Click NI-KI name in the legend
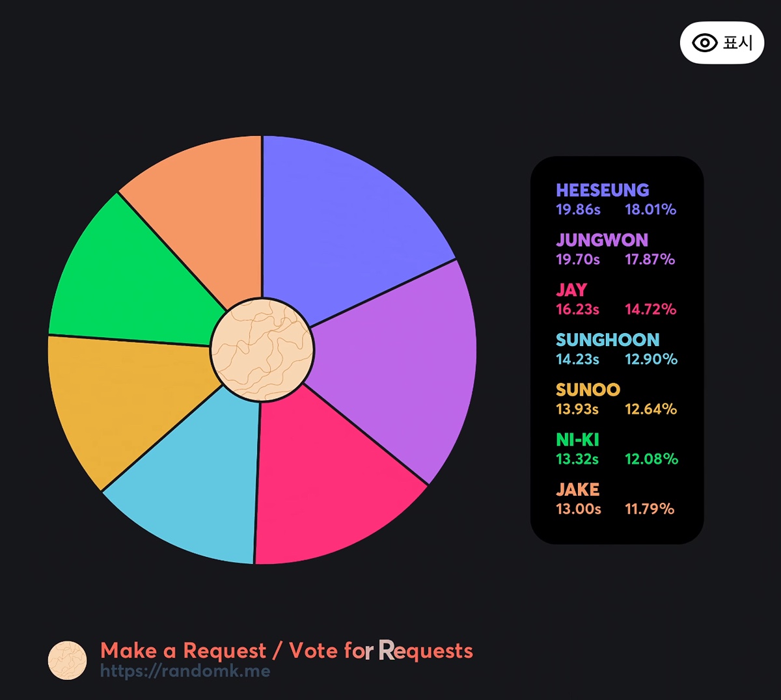The height and width of the screenshot is (700, 781). [x=577, y=440]
